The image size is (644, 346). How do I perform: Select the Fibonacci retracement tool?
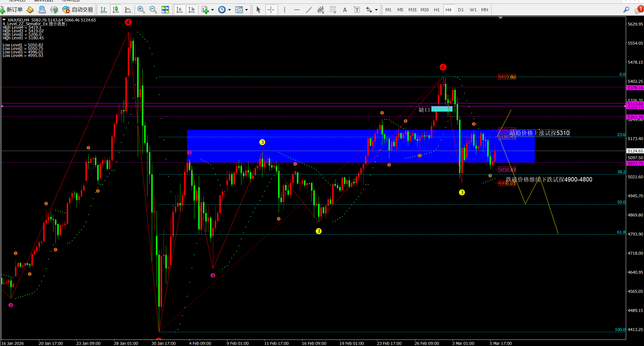pyautogui.click(x=333, y=10)
